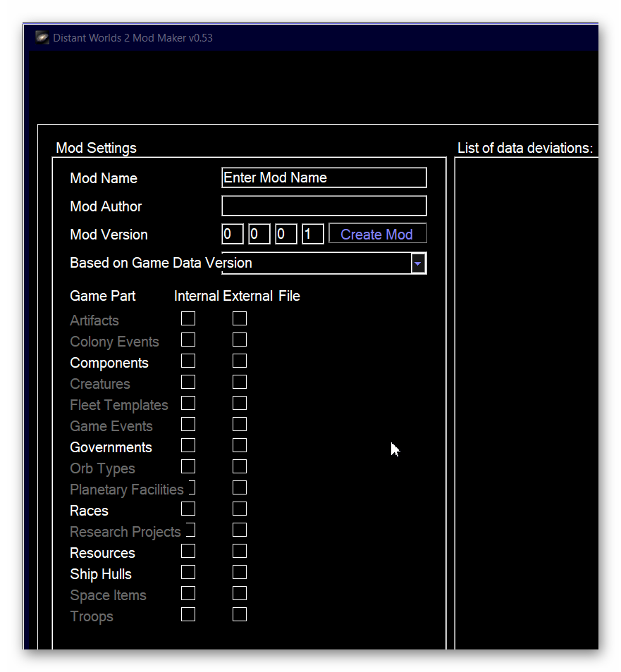Tick Internal checkbox for Creatures

187,382
